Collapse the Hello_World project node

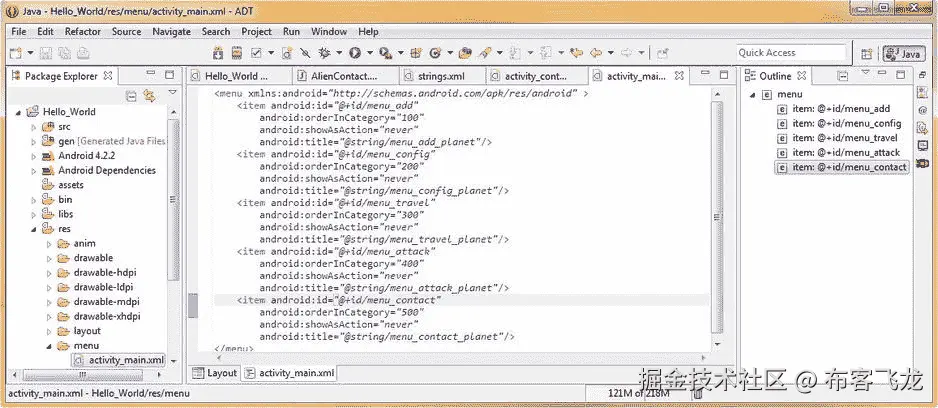pyautogui.click(x=19, y=112)
